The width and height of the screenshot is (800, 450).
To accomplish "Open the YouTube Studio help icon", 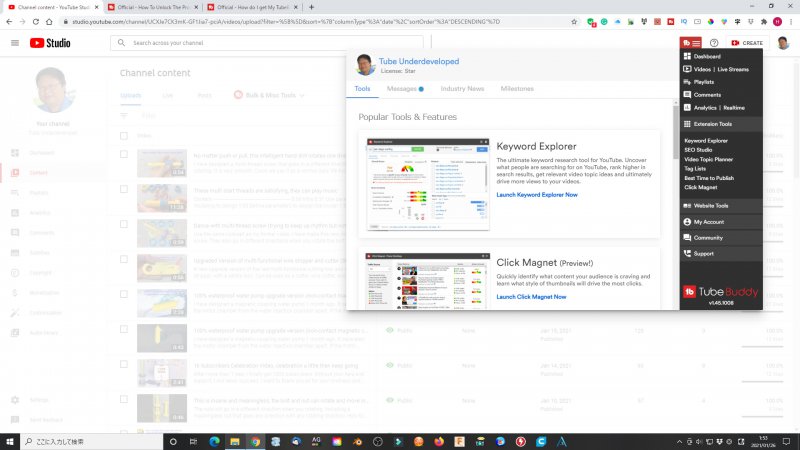I will click(714, 43).
